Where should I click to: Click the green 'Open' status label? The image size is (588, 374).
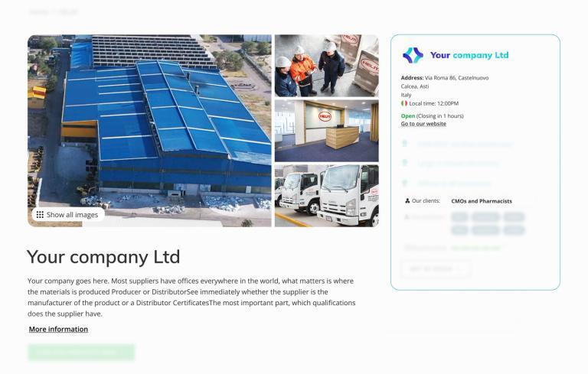click(408, 115)
